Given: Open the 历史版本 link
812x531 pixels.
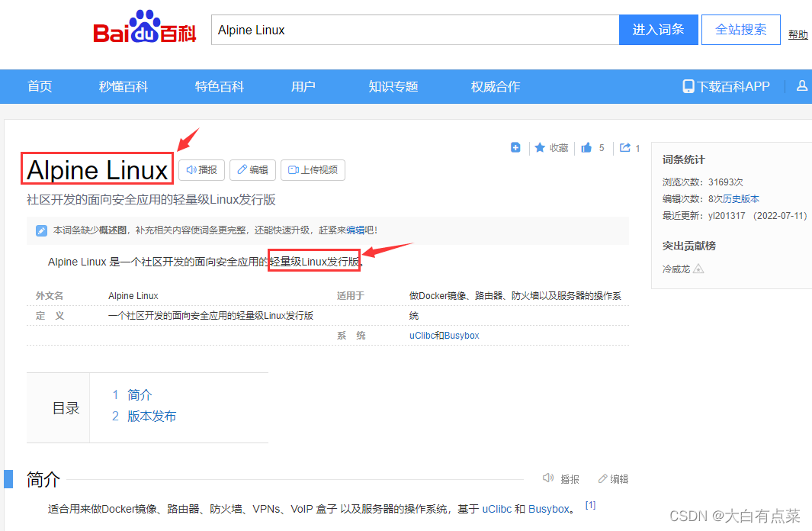Looking at the screenshot, I should [741, 199].
